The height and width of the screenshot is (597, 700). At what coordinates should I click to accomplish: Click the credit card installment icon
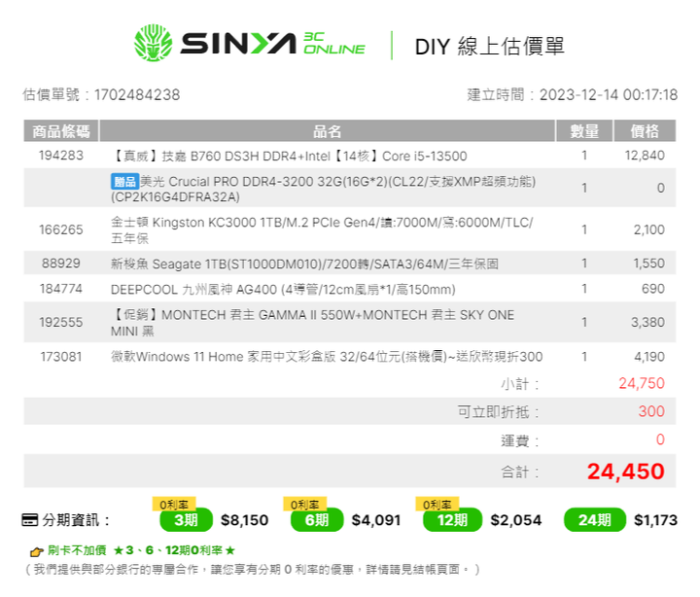coord(30,520)
